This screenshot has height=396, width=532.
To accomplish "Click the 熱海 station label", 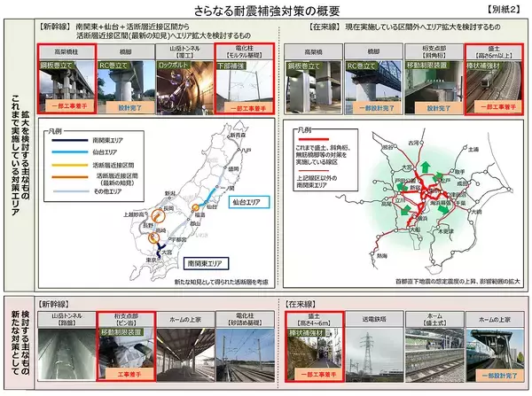I will pos(381,256).
